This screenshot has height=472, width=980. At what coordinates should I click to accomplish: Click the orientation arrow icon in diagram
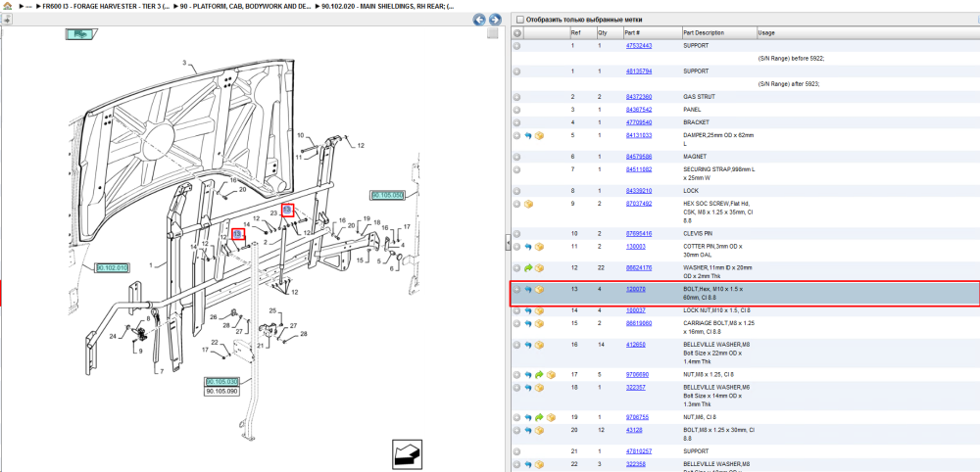408,454
